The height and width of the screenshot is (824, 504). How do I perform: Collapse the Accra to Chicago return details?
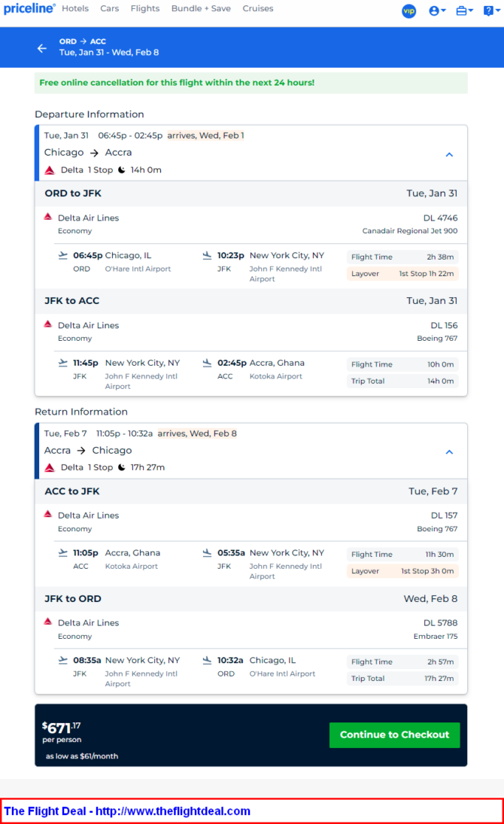pyautogui.click(x=449, y=452)
